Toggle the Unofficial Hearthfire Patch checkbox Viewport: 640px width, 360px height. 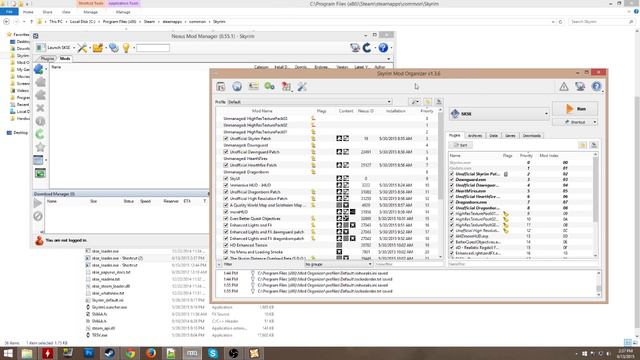(x=226, y=165)
